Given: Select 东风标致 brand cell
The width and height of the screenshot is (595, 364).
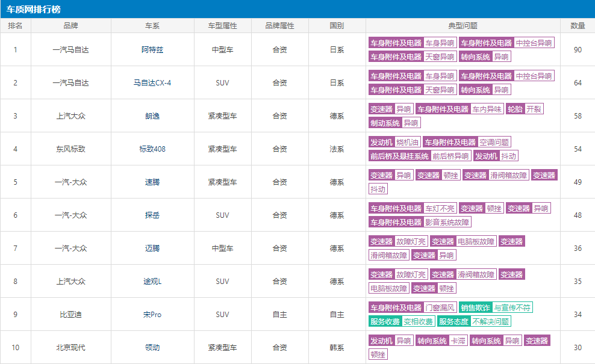Looking at the screenshot, I should pyautogui.click(x=70, y=149).
